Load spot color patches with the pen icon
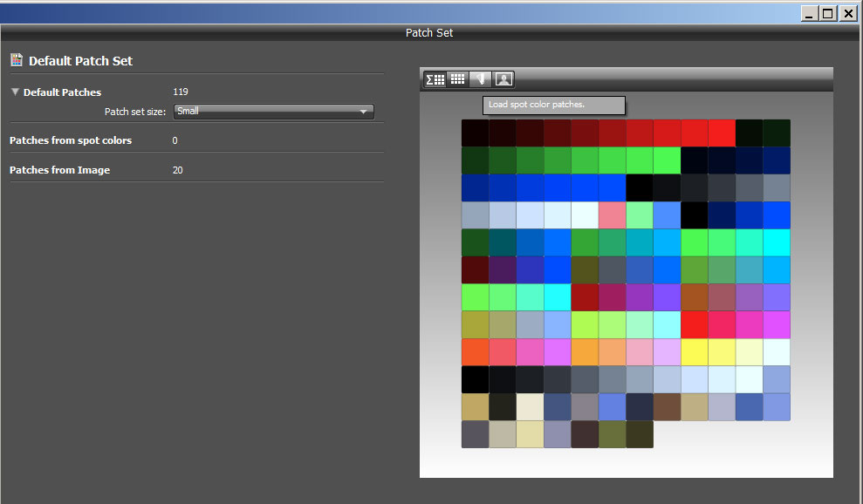This screenshot has width=863, height=504. pos(481,79)
